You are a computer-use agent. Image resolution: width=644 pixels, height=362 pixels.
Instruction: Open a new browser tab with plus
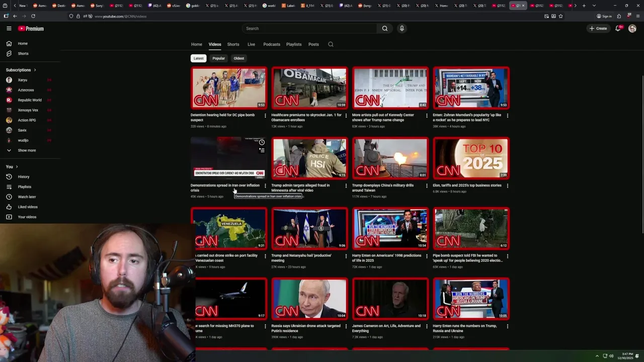tap(584, 6)
